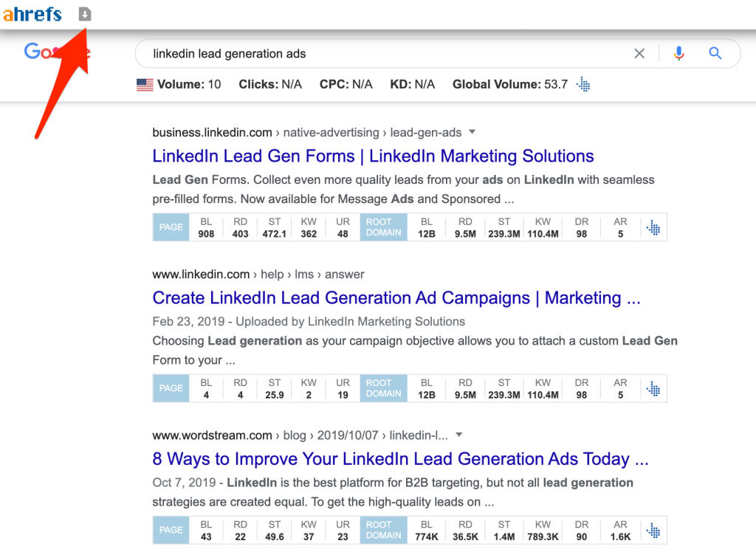Image resolution: width=756 pixels, height=555 pixels.
Task: Open the LinkedIn Lead Gen Forms result
Action: point(373,156)
